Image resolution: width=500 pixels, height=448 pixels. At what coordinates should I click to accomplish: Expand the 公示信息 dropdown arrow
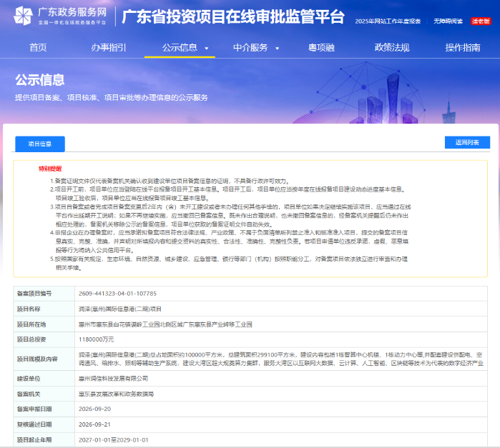coord(206,49)
